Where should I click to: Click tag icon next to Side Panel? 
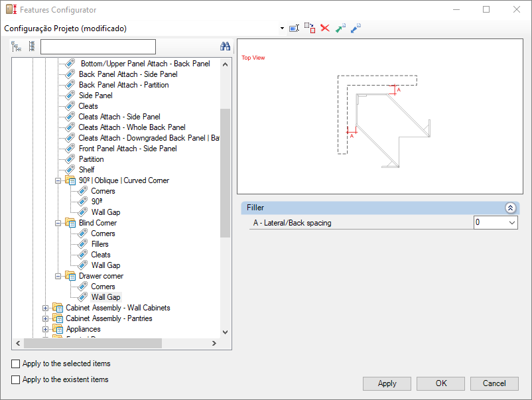pyautogui.click(x=70, y=96)
